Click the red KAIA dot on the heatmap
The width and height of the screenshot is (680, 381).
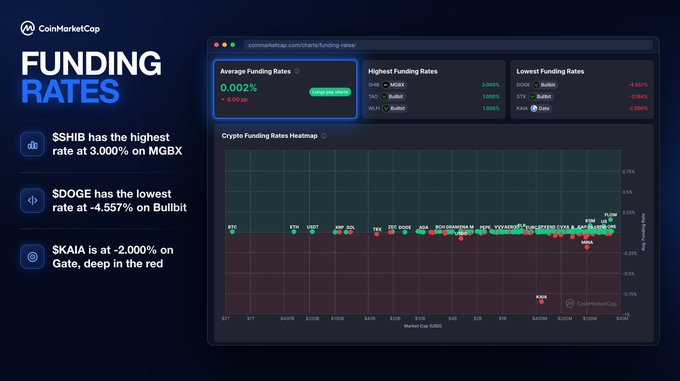(541, 302)
